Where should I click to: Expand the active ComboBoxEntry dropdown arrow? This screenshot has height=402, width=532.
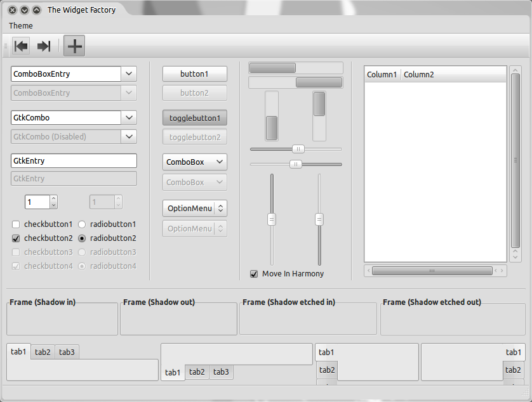click(x=129, y=74)
